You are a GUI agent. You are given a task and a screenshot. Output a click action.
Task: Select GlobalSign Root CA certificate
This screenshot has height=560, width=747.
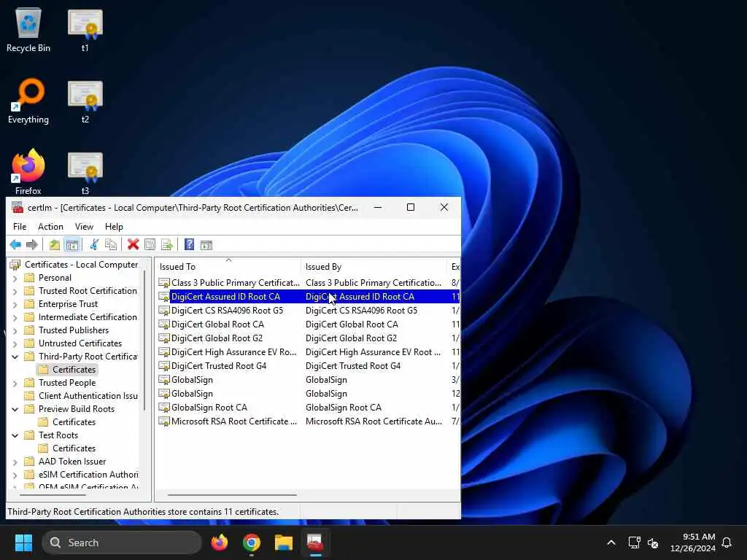click(x=309, y=408)
